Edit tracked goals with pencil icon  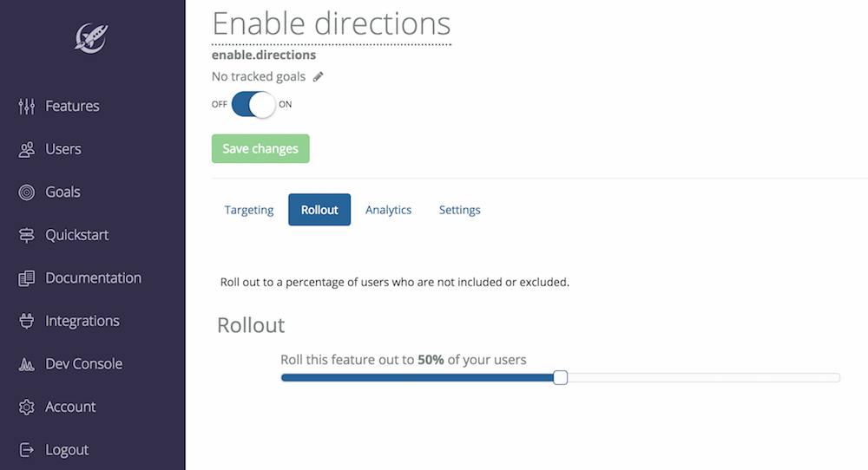[x=319, y=76]
